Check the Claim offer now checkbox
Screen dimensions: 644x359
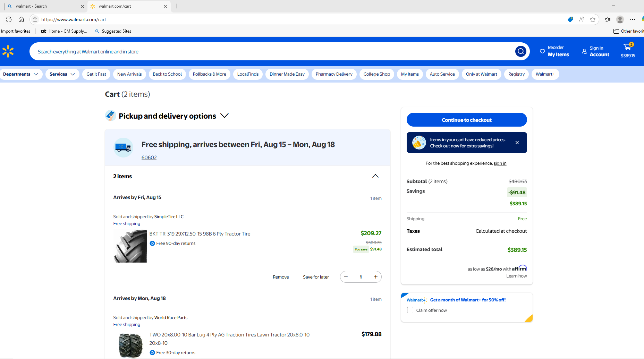(x=410, y=310)
